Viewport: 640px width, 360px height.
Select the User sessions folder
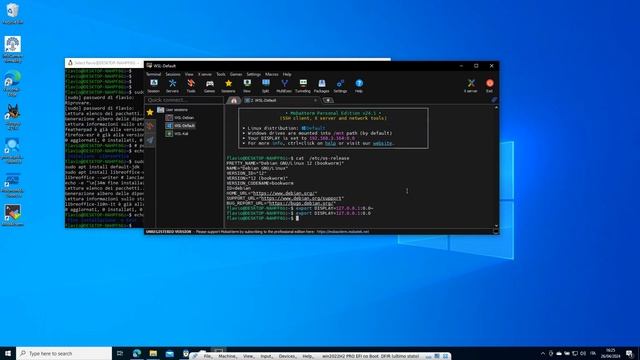click(x=173, y=110)
